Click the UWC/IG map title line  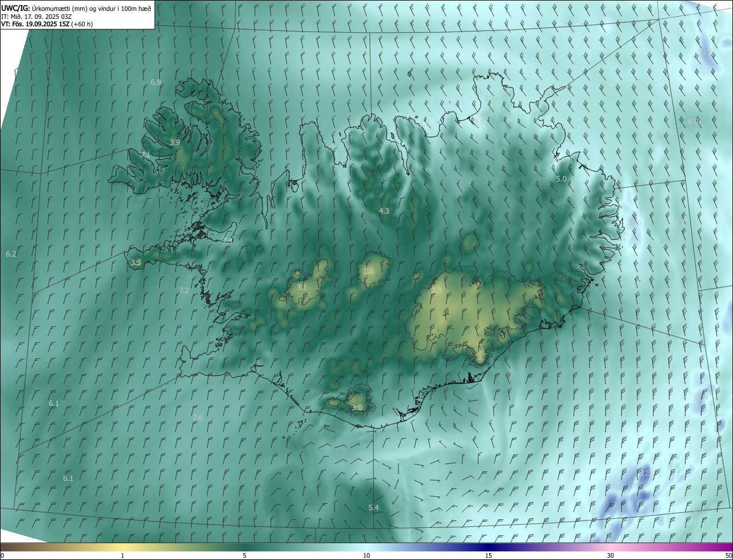tap(76, 7)
